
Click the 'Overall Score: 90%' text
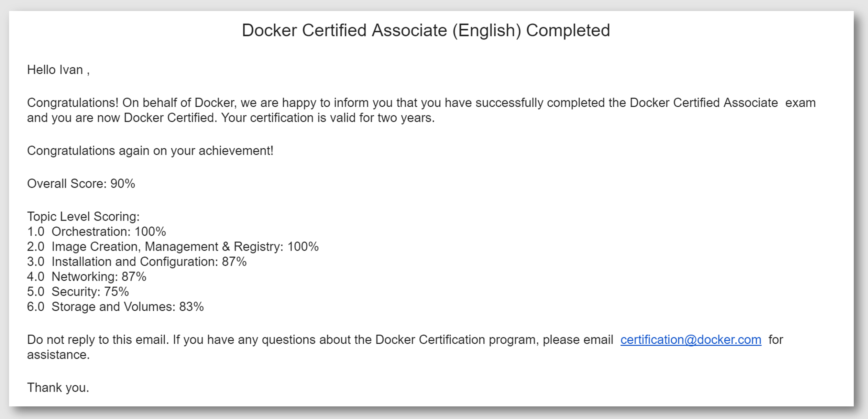coord(81,184)
